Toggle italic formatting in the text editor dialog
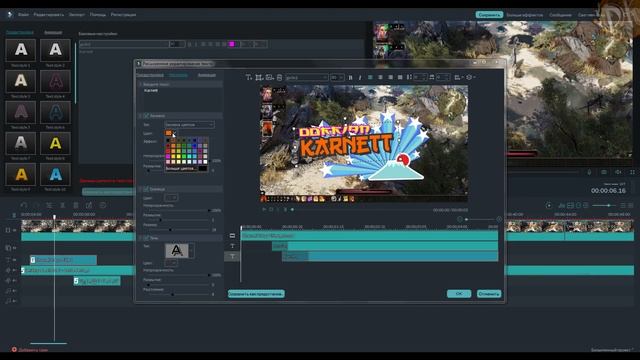Viewport: 640px width, 360px height. pos(360,77)
